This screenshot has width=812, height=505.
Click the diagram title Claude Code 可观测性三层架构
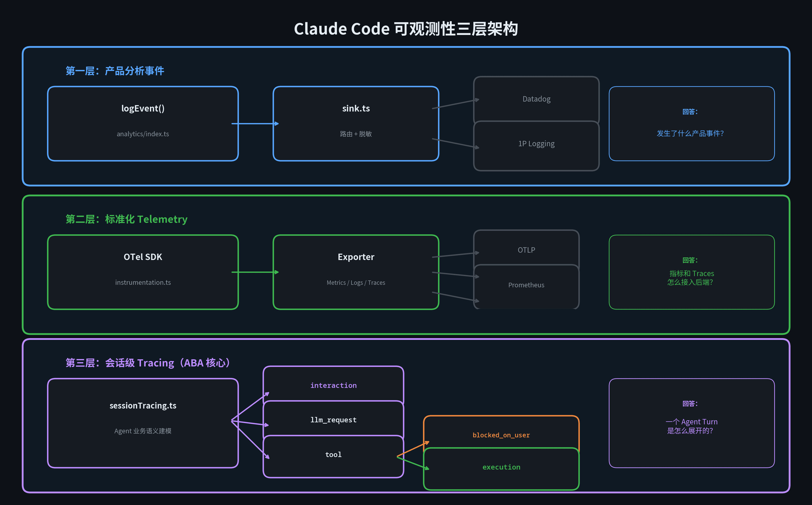click(x=406, y=29)
